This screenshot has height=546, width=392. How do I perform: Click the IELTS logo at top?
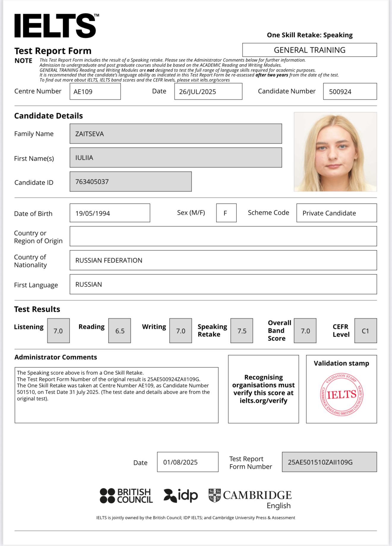(56, 26)
